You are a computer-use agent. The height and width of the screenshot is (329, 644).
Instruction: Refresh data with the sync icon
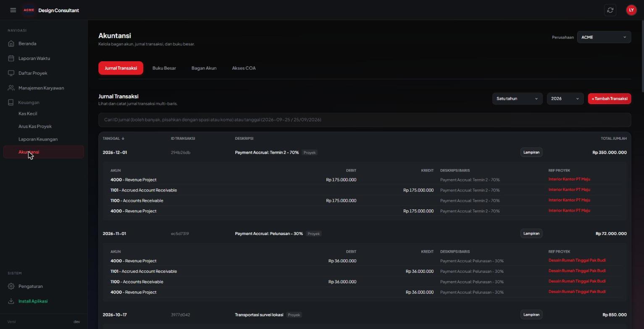click(610, 10)
